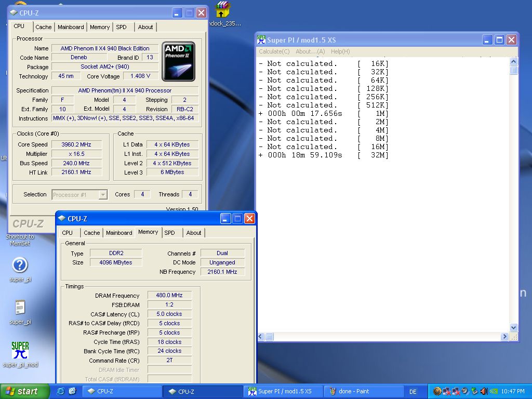Click the Super PI horizontal scrollbar thumb
The height and width of the screenshot is (399, 532).
click(269, 337)
